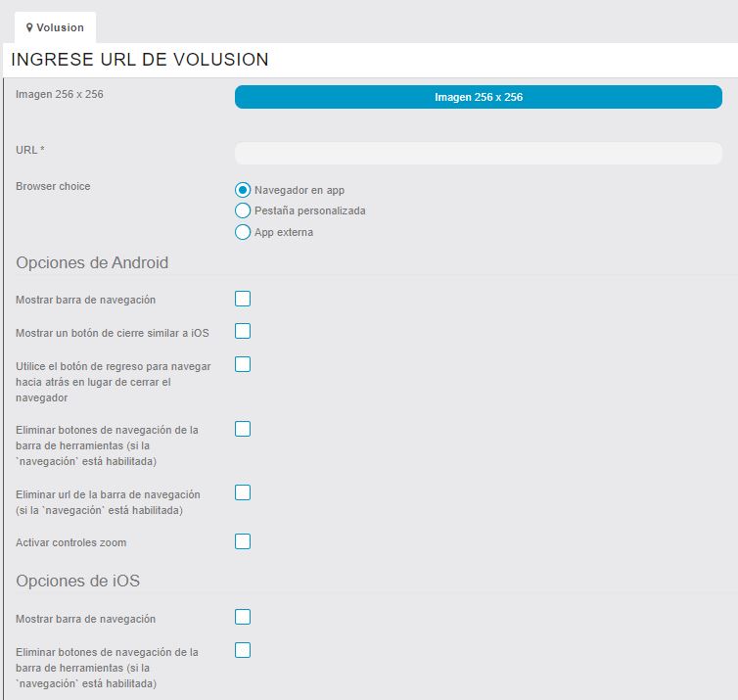Enable Activar controles zoom checkbox
Viewport: 738px width, 700px height.
click(x=243, y=541)
